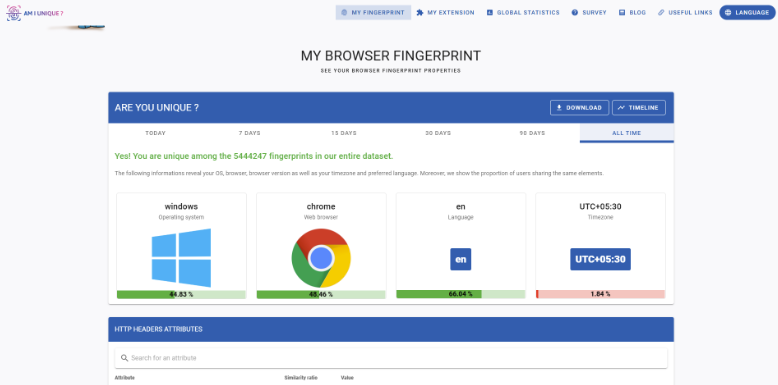The image size is (778, 385).
Task: Click the Attribute column header
Action: (x=125, y=378)
